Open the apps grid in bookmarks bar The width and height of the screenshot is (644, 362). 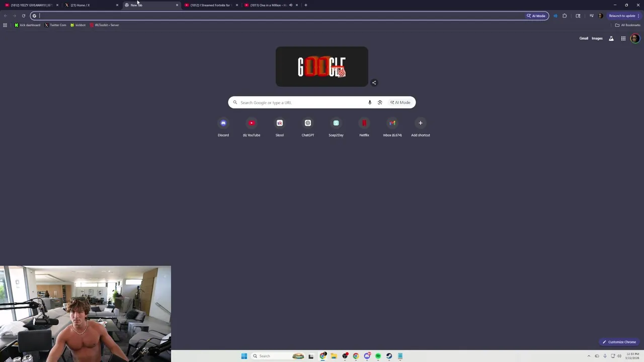[x=5, y=25]
